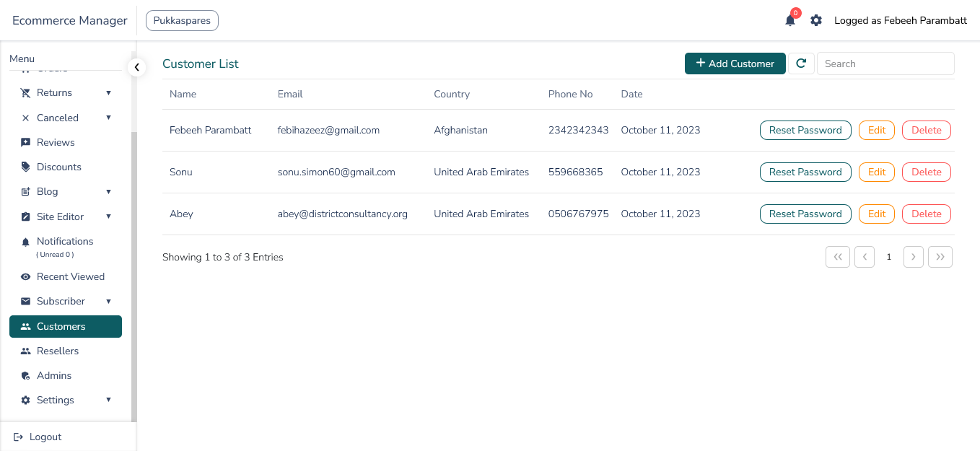Expand the Blog submenu arrow
980x451 pixels.
(108, 191)
